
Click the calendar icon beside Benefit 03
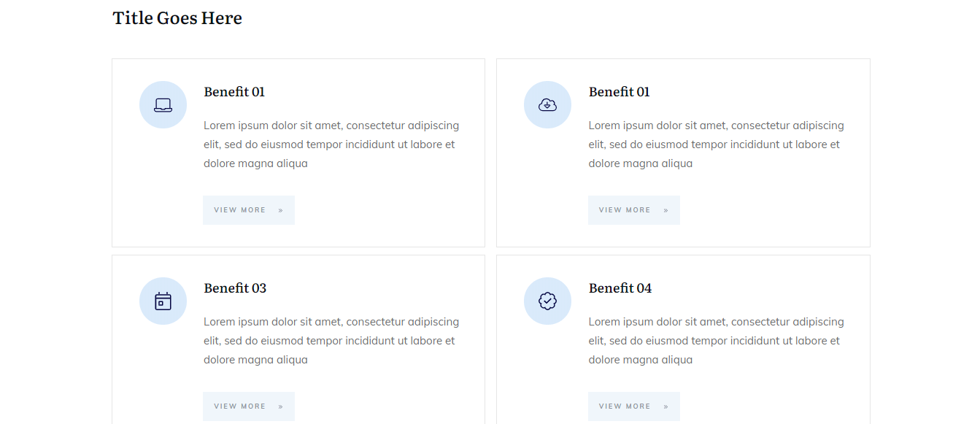coord(163,301)
